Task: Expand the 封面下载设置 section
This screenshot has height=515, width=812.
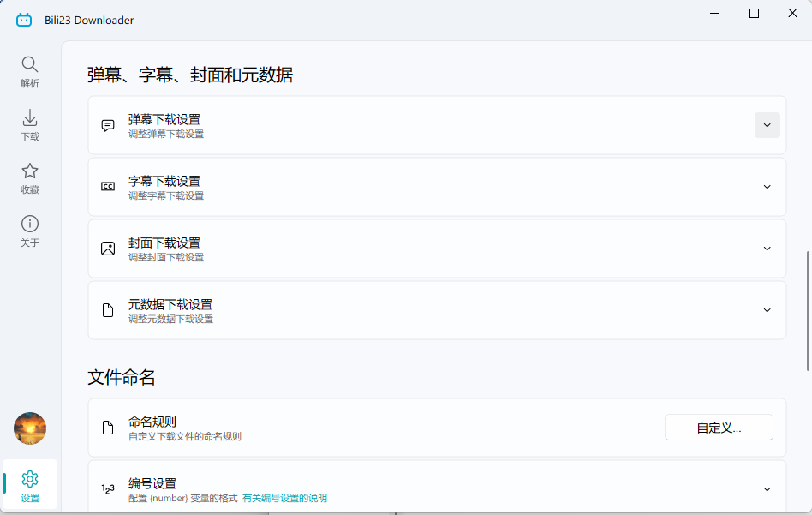Action: click(767, 249)
